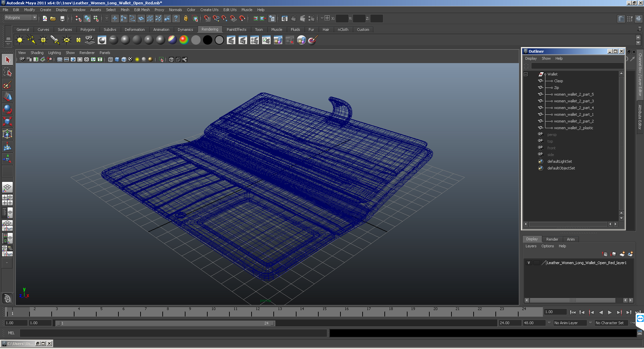Toggle the layer display type box
Viewport: 644px width, 349px height.
(537, 263)
